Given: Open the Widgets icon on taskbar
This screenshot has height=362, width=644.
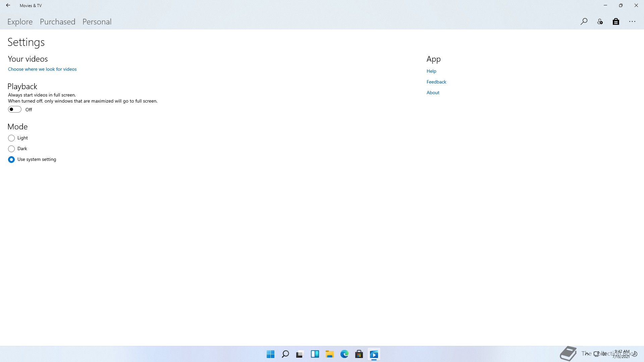Looking at the screenshot, I should pyautogui.click(x=315, y=354).
